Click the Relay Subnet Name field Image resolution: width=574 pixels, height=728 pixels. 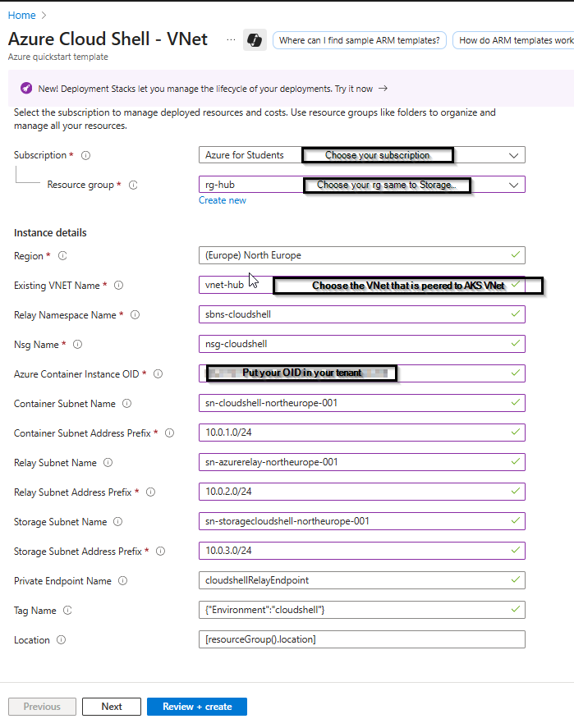(362, 462)
